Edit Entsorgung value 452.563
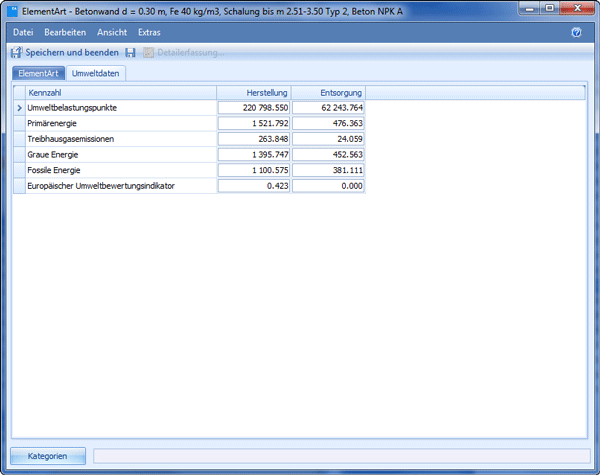Image resolution: width=600 pixels, height=475 pixels. coord(328,155)
